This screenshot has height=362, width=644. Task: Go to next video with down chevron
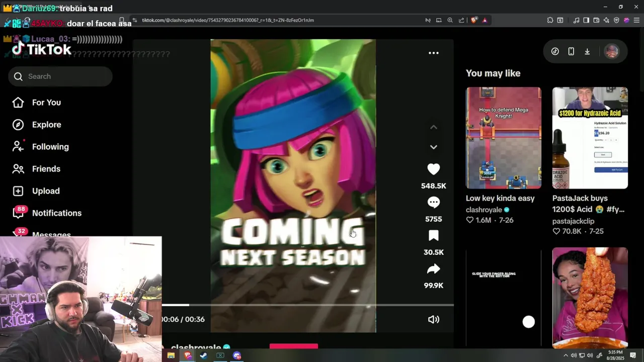433,147
